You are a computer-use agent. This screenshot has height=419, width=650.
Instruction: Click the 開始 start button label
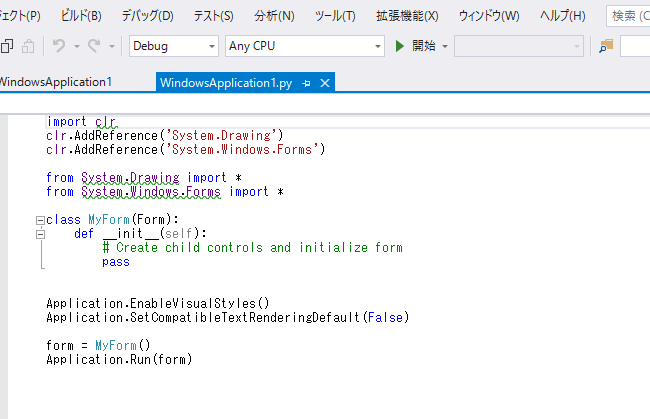pyautogui.click(x=423, y=46)
